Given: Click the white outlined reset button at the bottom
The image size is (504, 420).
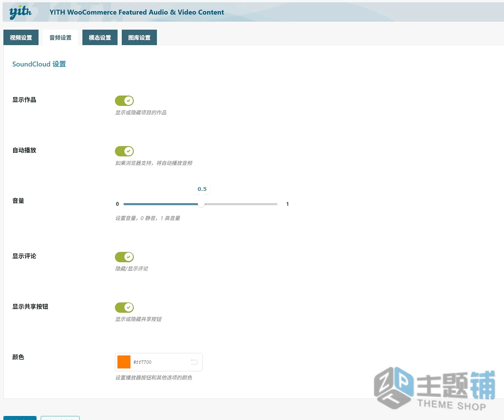Looking at the screenshot, I should point(60,418).
